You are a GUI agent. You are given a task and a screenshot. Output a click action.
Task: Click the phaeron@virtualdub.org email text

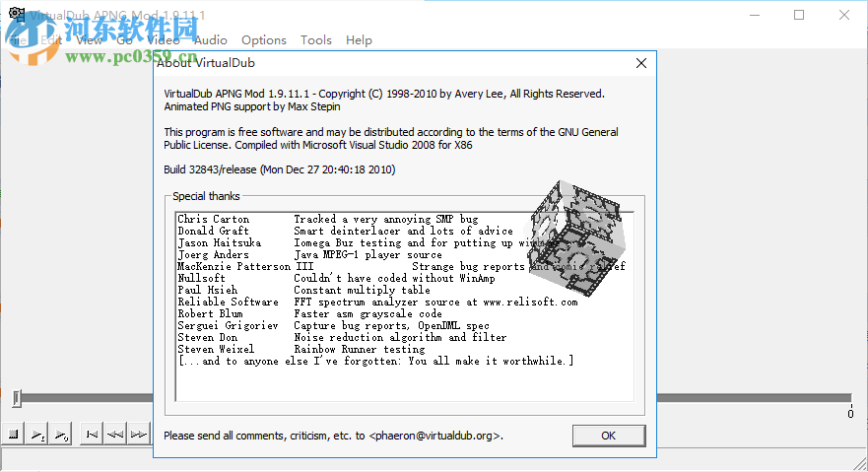(x=434, y=436)
